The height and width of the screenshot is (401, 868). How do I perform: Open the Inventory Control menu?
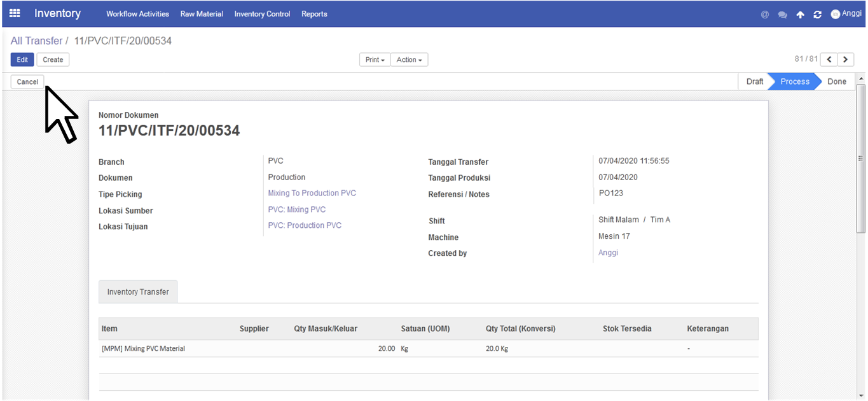coord(262,14)
